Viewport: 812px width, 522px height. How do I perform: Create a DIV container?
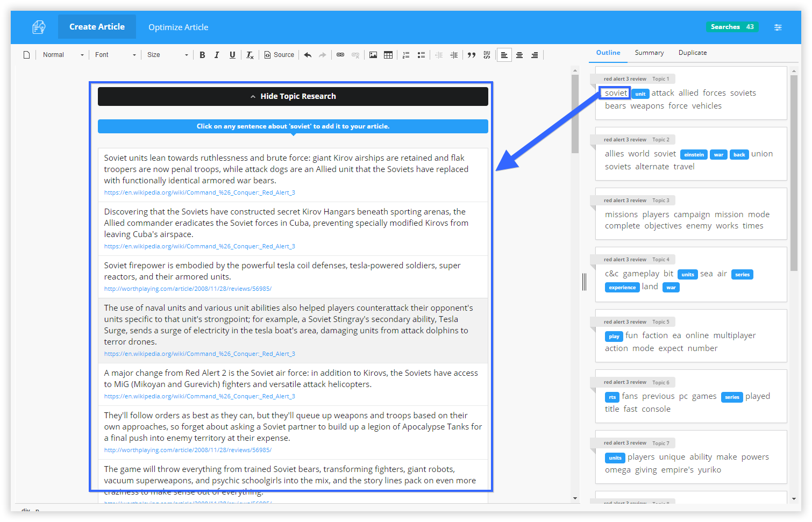click(x=487, y=55)
